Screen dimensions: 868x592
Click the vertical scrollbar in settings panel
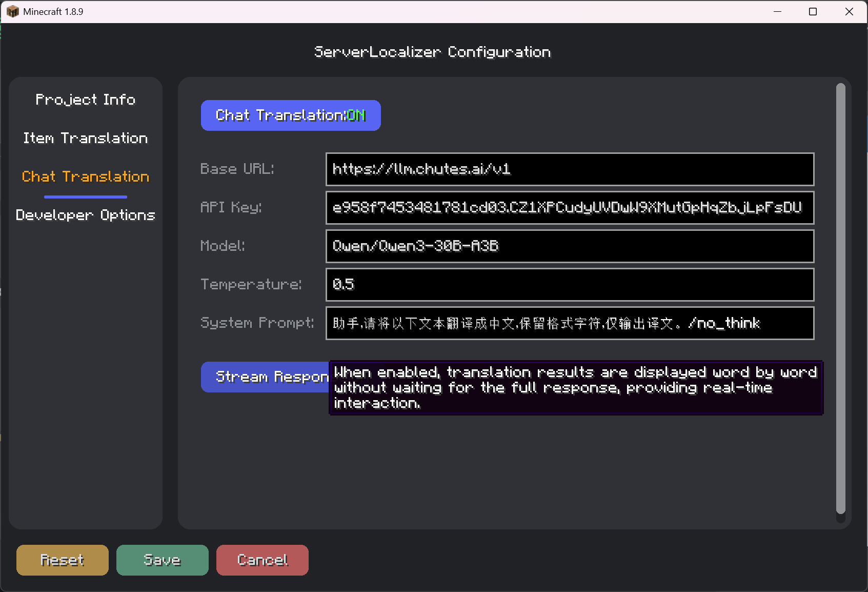[840, 299]
